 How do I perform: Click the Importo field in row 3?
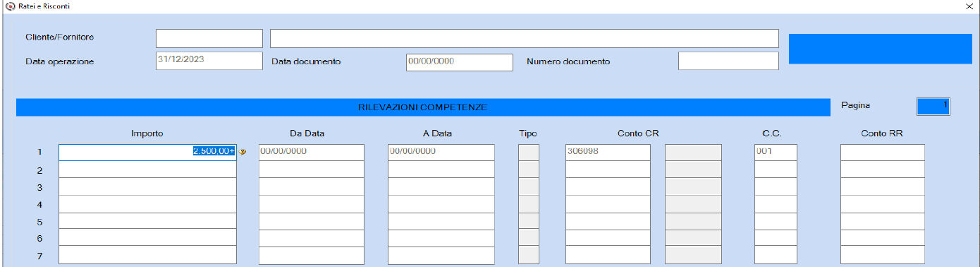(x=147, y=186)
